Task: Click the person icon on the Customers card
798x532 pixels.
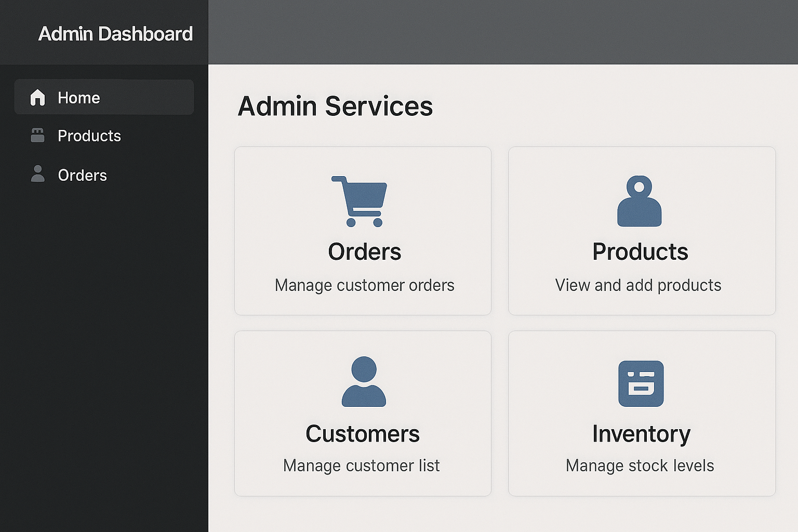Action: tap(364, 382)
